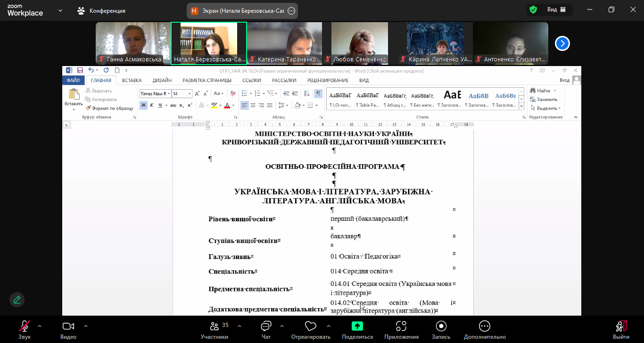The height and width of the screenshot is (343, 644).
Task: Open paragraph shading fill color
Action: click(x=297, y=105)
